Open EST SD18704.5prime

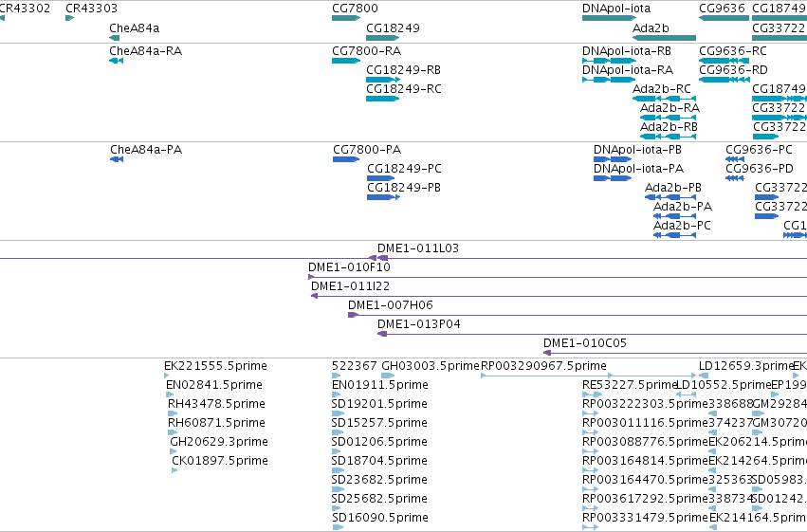coord(380,461)
